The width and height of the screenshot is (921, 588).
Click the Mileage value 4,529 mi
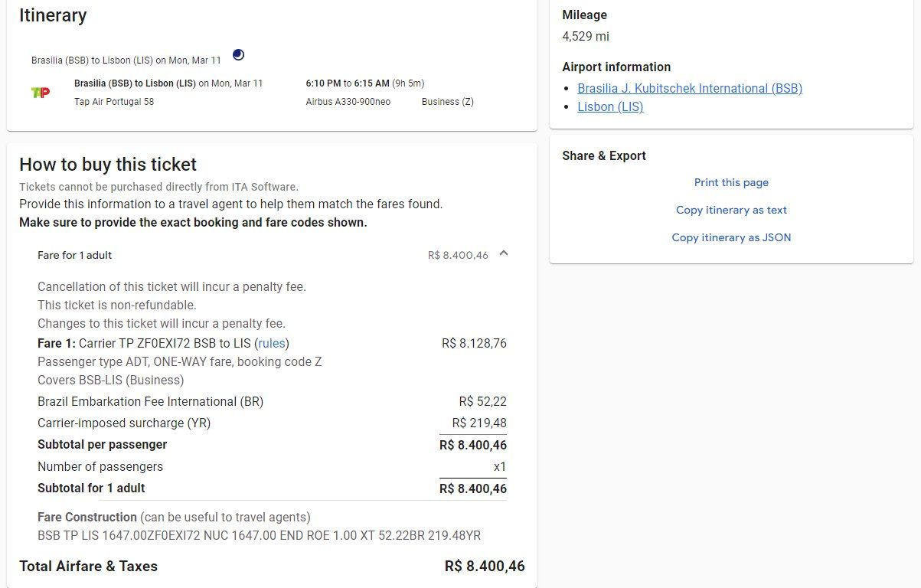[x=586, y=36]
